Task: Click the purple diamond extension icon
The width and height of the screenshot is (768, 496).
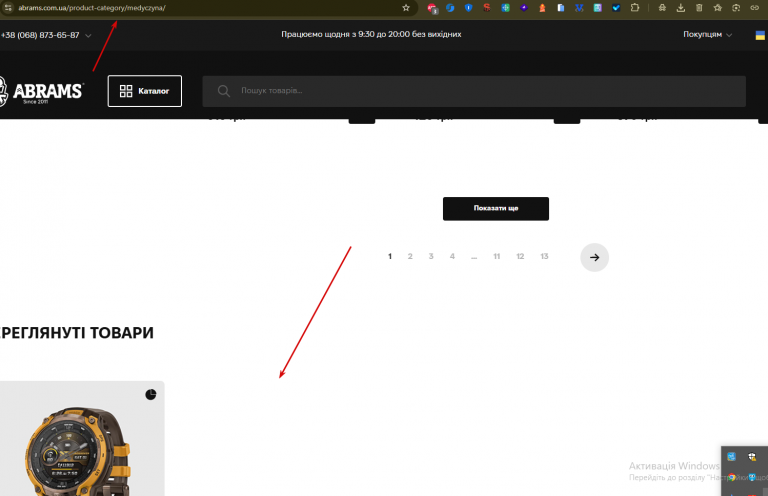Action: click(x=524, y=8)
